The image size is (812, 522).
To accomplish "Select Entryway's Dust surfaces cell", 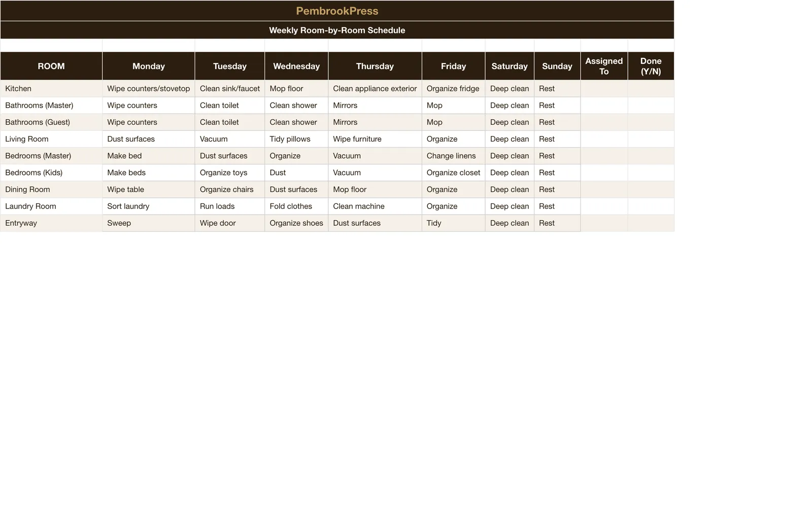I will click(375, 222).
